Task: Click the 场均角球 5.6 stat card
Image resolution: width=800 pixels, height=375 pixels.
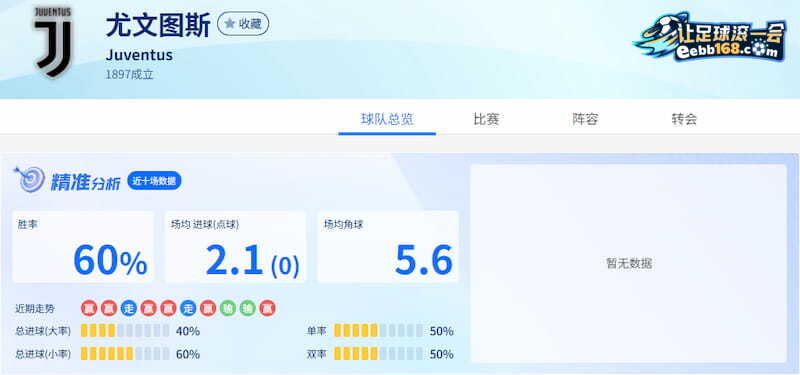Action: 388,247
